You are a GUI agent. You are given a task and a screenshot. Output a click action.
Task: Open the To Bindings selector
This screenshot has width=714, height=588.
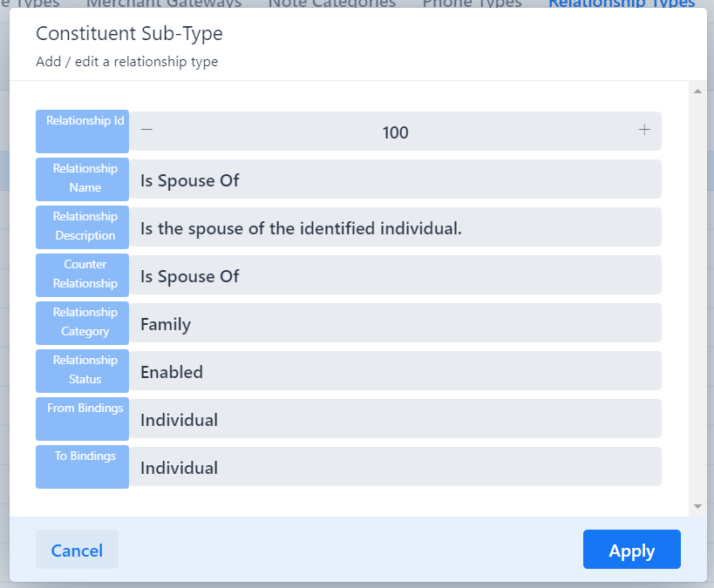(395, 468)
